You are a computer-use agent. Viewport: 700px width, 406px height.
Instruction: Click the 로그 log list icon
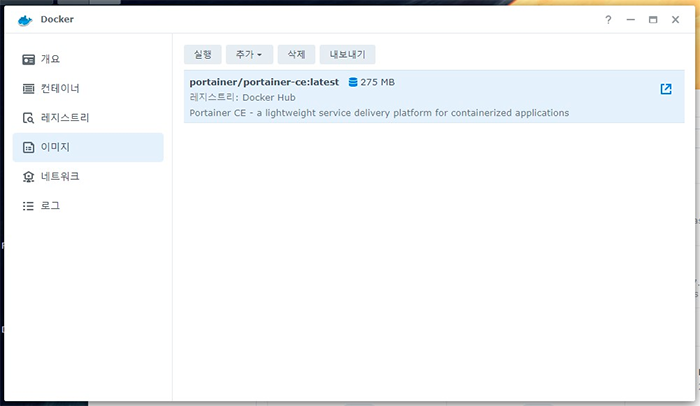29,206
